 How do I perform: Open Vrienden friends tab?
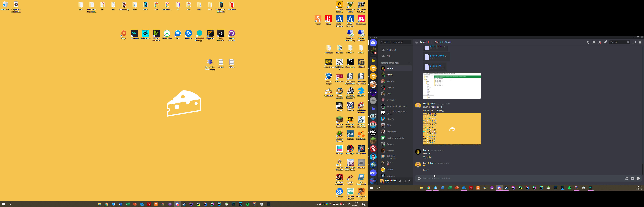(391, 50)
